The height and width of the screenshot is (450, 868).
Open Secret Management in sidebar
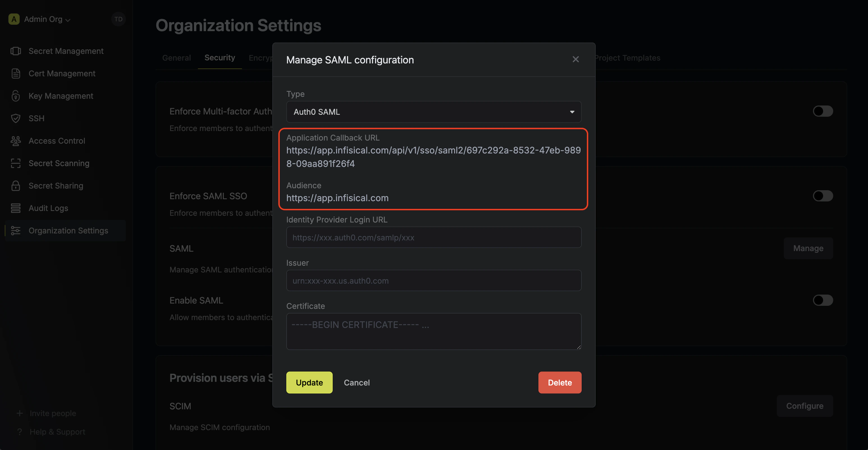pos(65,51)
